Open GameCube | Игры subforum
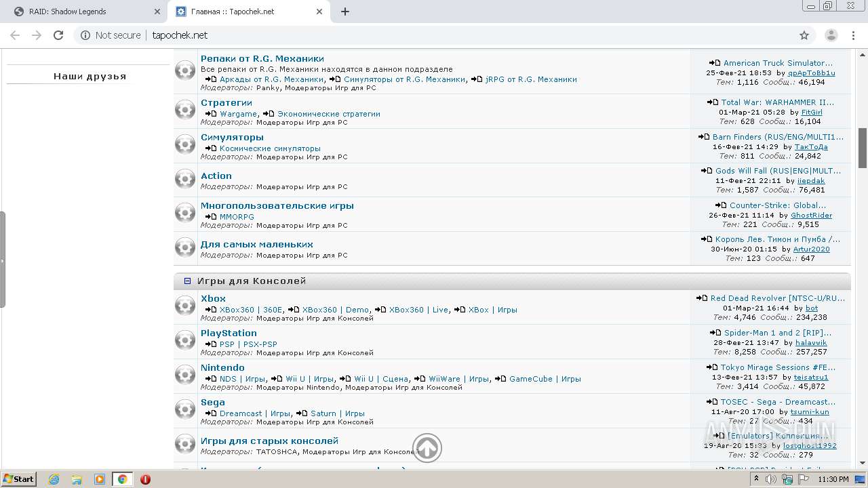 pyautogui.click(x=545, y=379)
